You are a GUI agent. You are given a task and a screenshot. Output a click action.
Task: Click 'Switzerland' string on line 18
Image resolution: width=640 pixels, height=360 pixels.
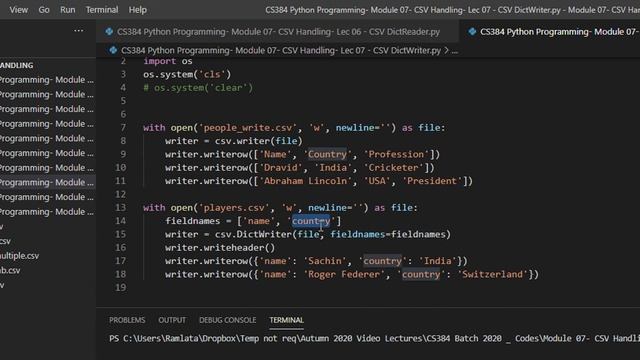pos(492,275)
